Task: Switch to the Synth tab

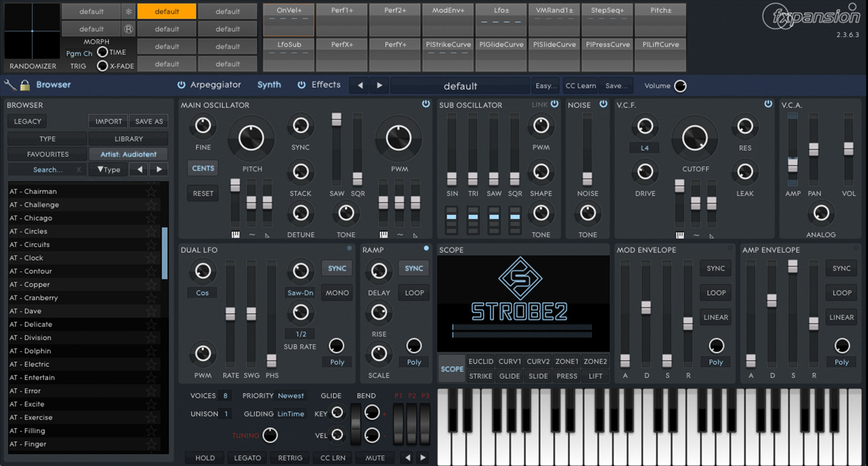Action: point(269,85)
